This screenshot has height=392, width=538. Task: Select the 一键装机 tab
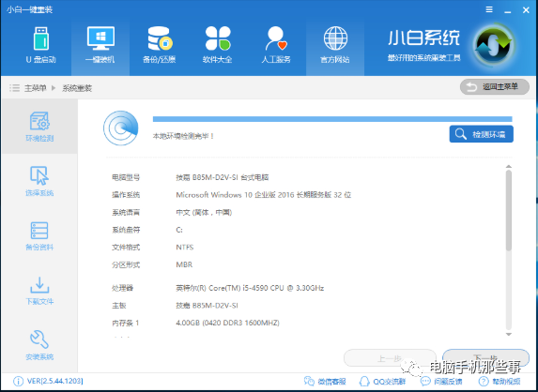100,46
